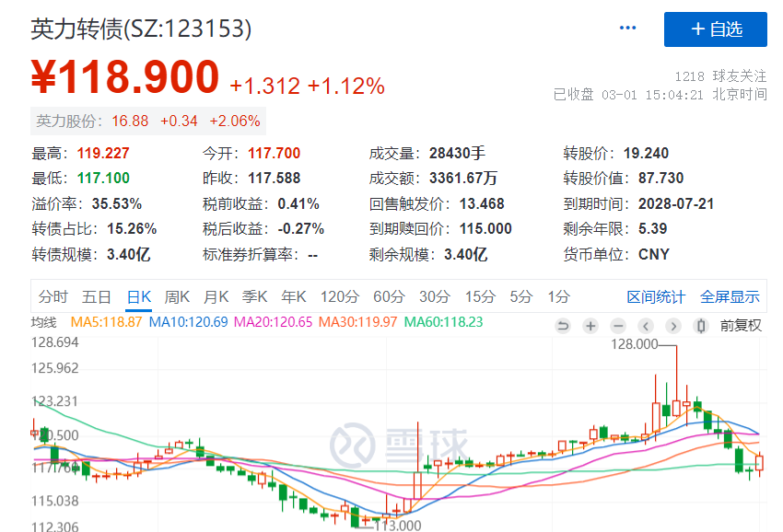Viewport: 783px width, 532px height.
Task: Click the 到期时间 value 2028-07-21
Action: coord(676,203)
